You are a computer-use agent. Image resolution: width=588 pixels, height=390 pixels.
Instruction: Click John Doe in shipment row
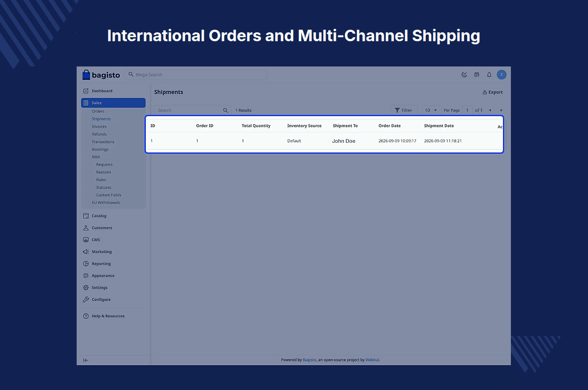coord(344,141)
